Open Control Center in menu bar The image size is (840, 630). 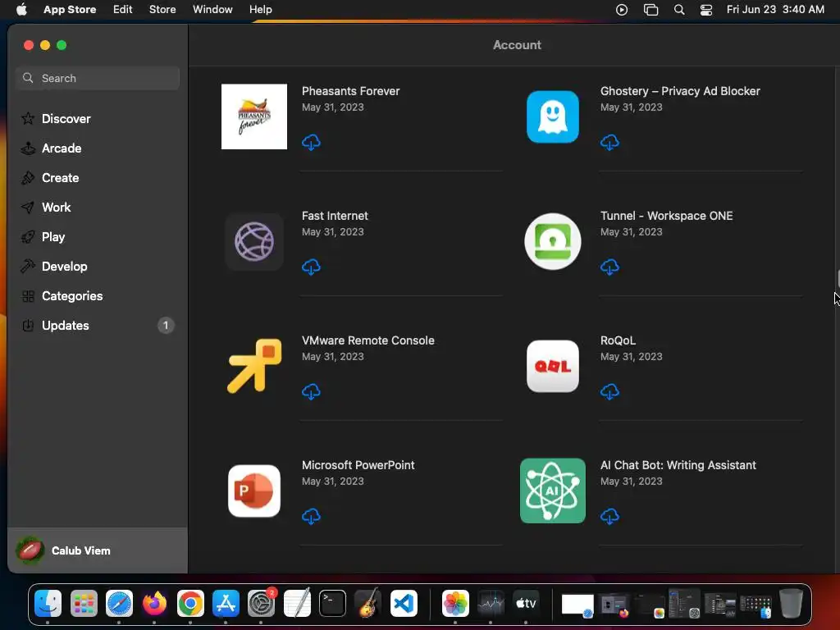click(706, 10)
